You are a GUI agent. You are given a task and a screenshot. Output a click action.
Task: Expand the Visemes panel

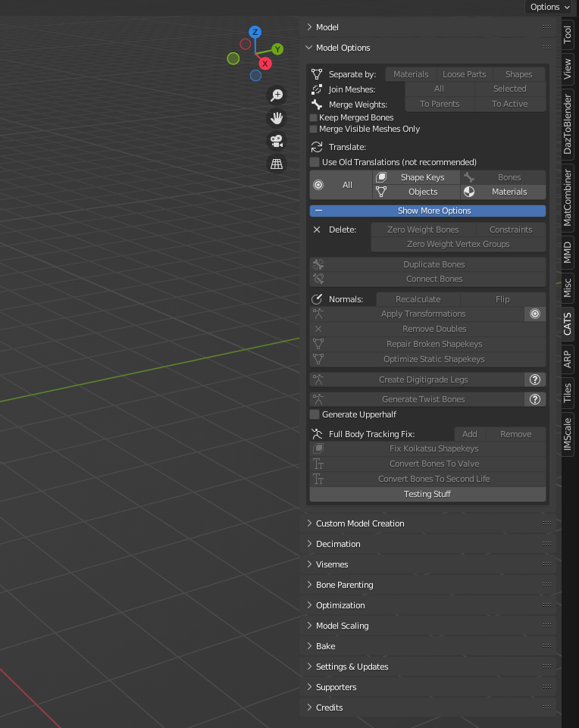click(332, 564)
